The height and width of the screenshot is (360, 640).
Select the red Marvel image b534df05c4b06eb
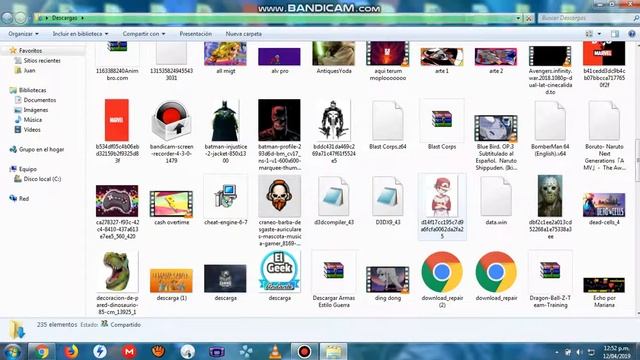tap(117, 131)
